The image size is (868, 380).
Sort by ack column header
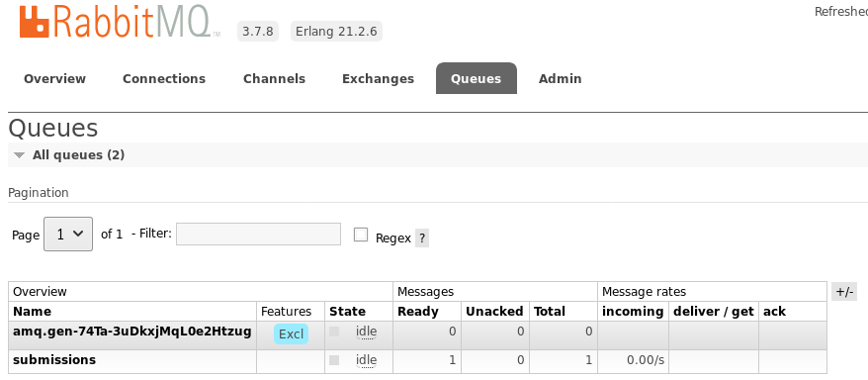pos(774,312)
